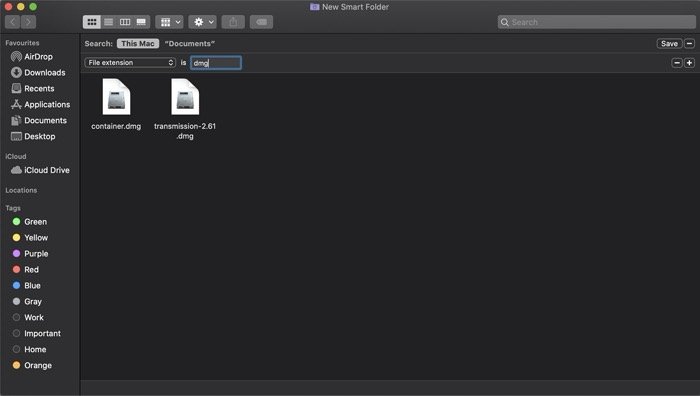Viewport: 700px width, 396px height.
Task: Click the Favourites section header
Action: point(22,43)
